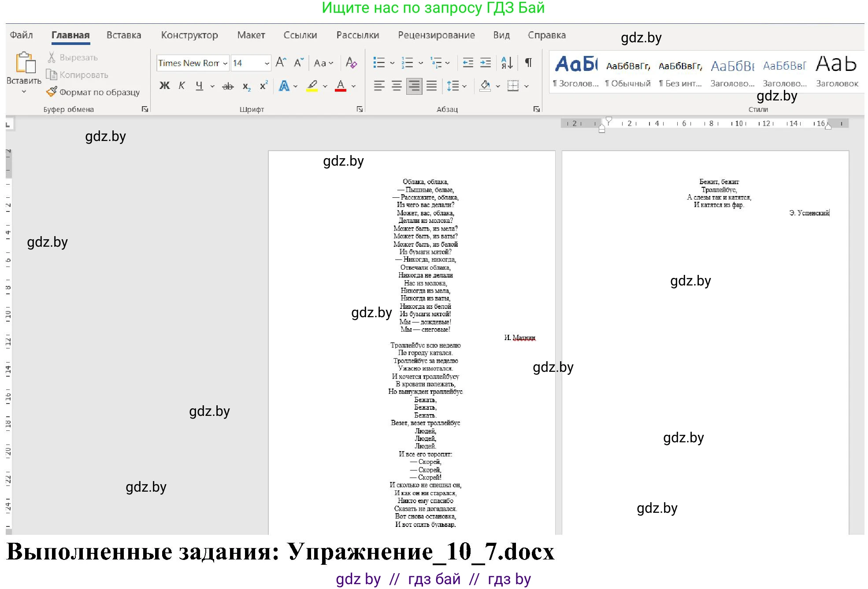The width and height of the screenshot is (868, 589).
Task: Toggle justified alignment
Action: click(431, 85)
